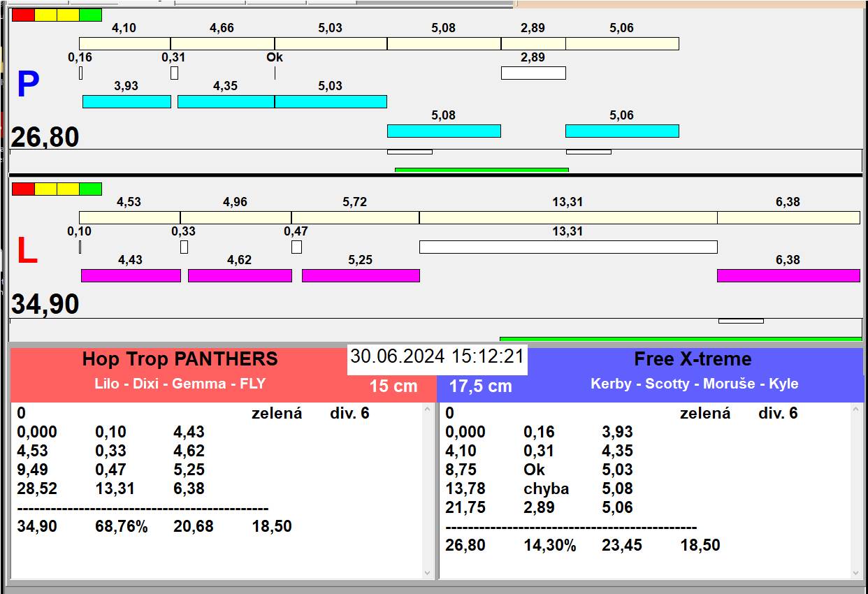
Task: Select the magenta run bar labeled 5,25
Action: coord(361,275)
